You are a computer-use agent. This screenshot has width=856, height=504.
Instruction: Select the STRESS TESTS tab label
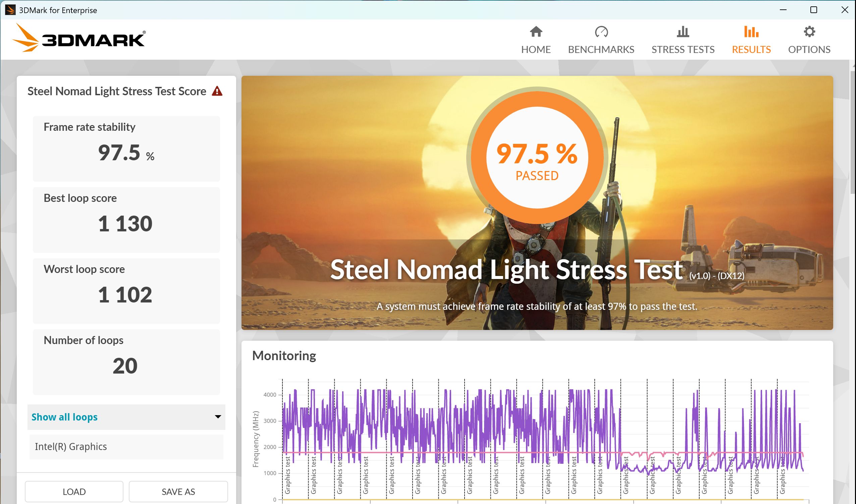[683, 50]
